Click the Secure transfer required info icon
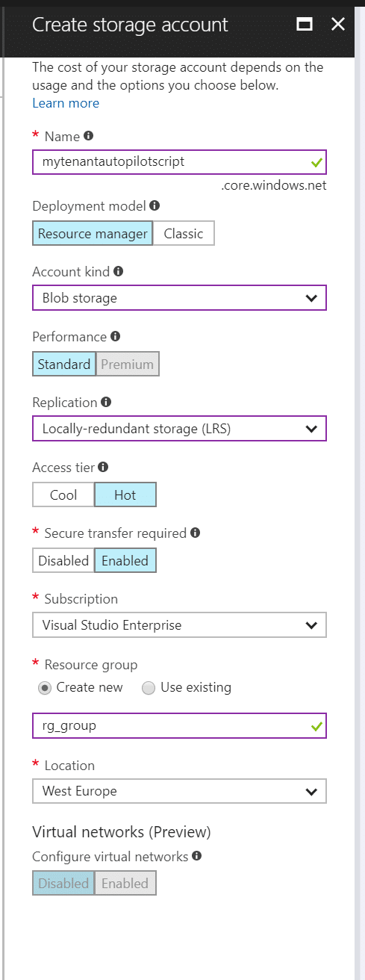Screen dimensions: 365x980 195,533
